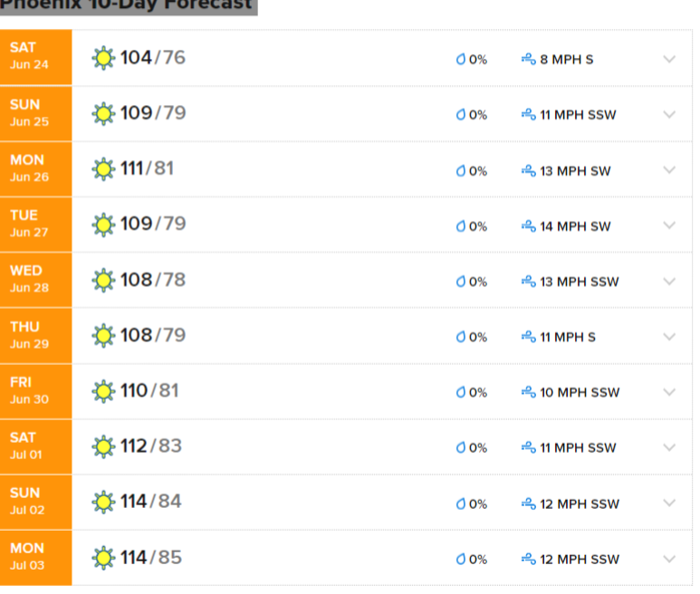700x594 pixels.
Task: Click the wind icon next to 8 MPH S
Action: tap(529, 60)
